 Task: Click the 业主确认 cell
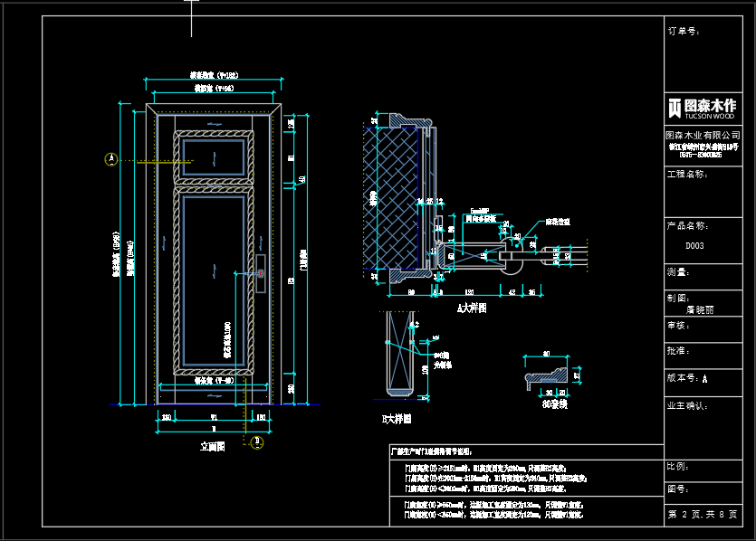click(703, 428)
